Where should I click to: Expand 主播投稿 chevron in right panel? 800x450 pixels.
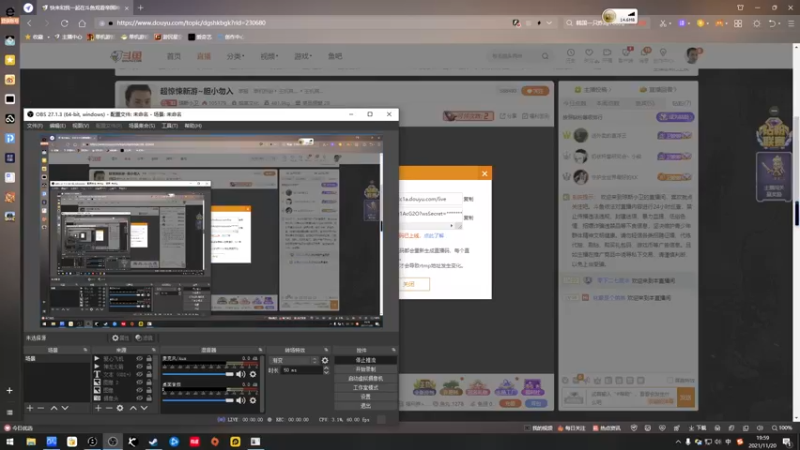point(610,90)
